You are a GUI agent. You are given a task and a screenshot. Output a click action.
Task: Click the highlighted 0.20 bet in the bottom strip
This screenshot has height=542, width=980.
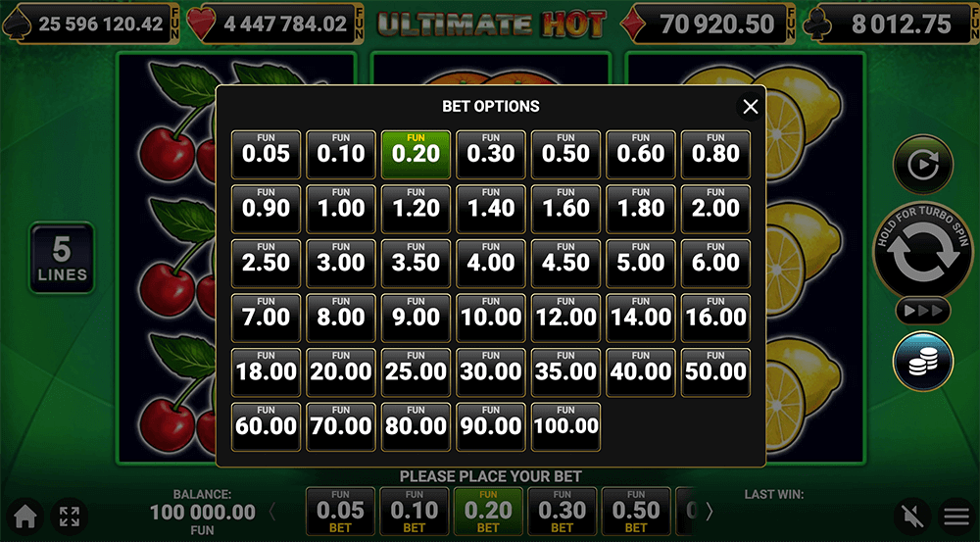(x=487, y=512)
